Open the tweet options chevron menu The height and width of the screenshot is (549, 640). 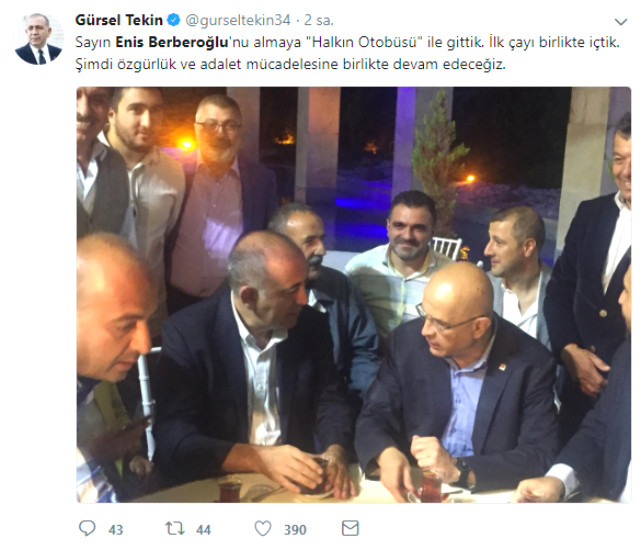(621, 22)
